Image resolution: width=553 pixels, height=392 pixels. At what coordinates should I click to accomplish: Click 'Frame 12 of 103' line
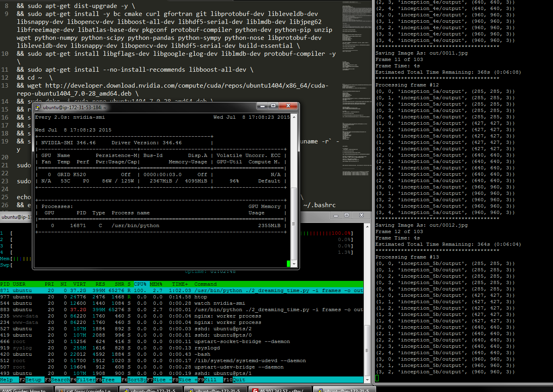point(399,231)
